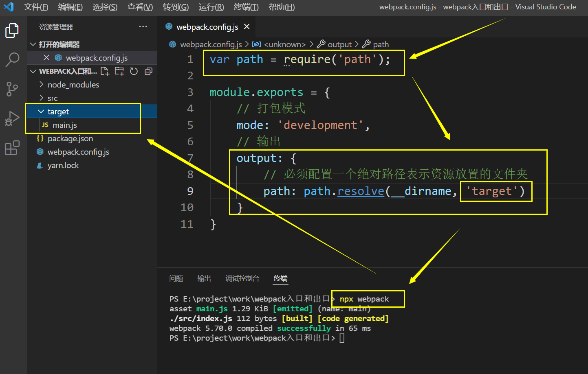Refresh the file explorer

[x=134, y=71]
